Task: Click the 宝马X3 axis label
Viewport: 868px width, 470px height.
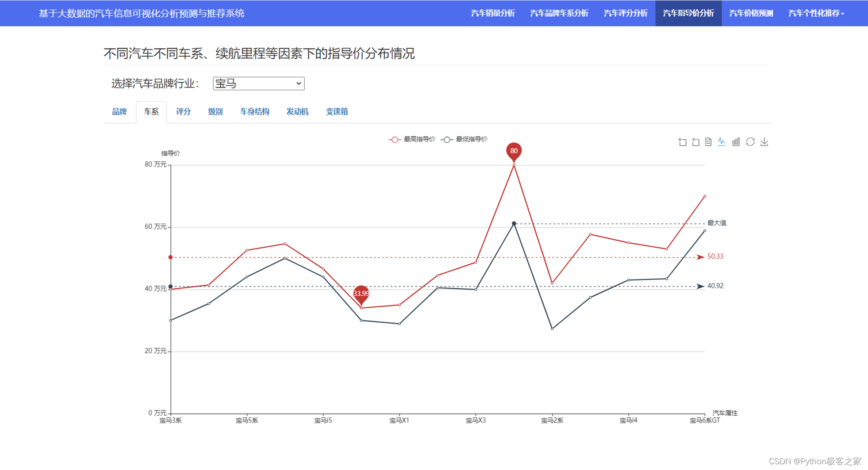Action: pos(475,421)
